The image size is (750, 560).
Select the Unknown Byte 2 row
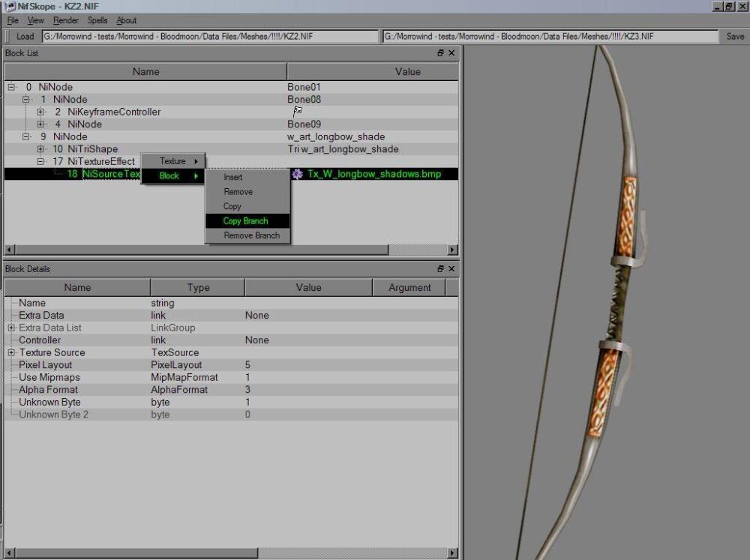point(231,415)
